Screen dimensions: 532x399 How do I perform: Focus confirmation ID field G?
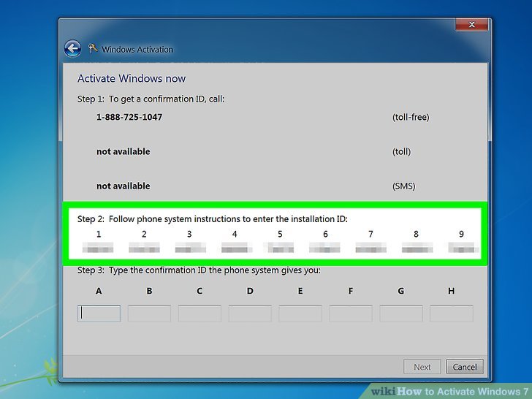[x=401, y=313]
